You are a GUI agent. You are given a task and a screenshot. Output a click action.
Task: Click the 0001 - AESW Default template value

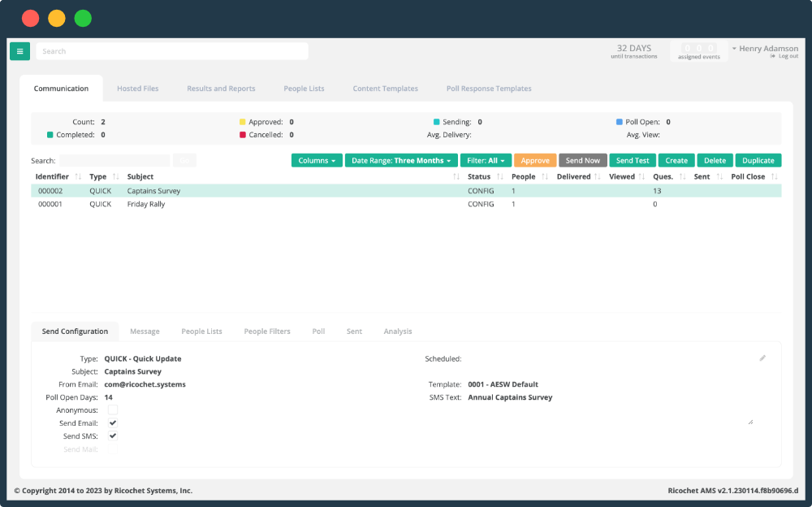tap(503, 384)
